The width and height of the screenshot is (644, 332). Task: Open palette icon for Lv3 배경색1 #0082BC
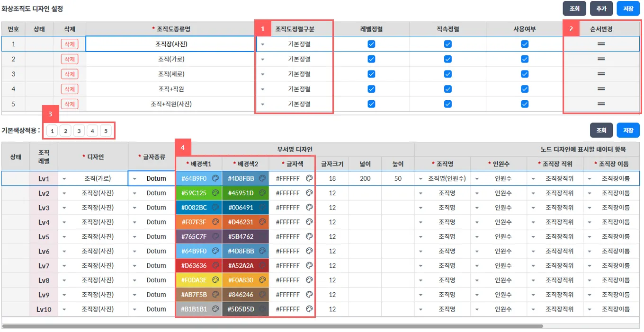[215, 208]
